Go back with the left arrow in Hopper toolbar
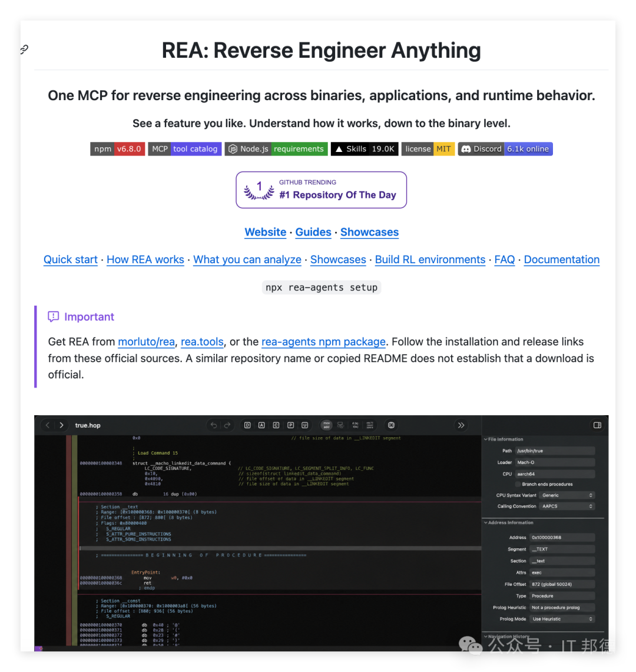Screen dimensions: 636x672 (x=48, y=425)
